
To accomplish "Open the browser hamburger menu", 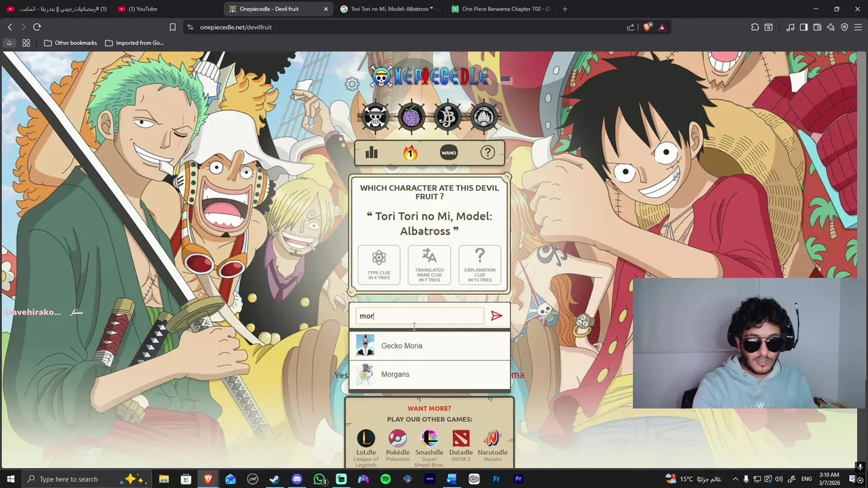I will (x=858, y=27).
